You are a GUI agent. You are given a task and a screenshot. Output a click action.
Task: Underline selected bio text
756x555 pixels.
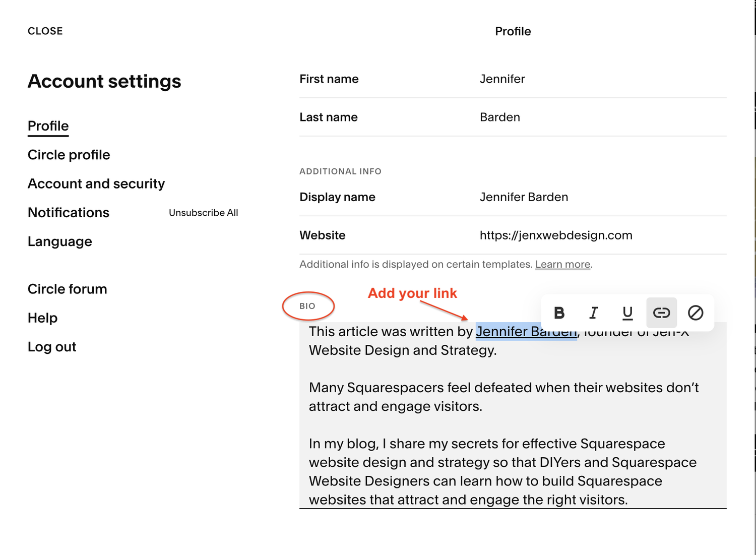627,313
